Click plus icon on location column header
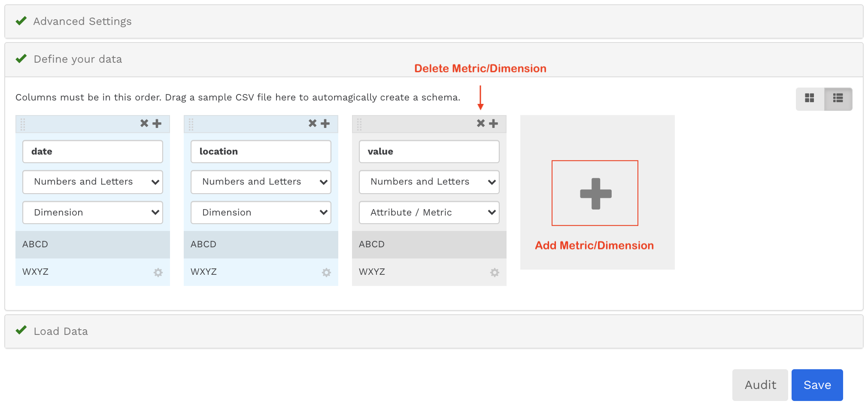Image resolution: width=868 pixels, height=407 pixels. tap(325, 124)
